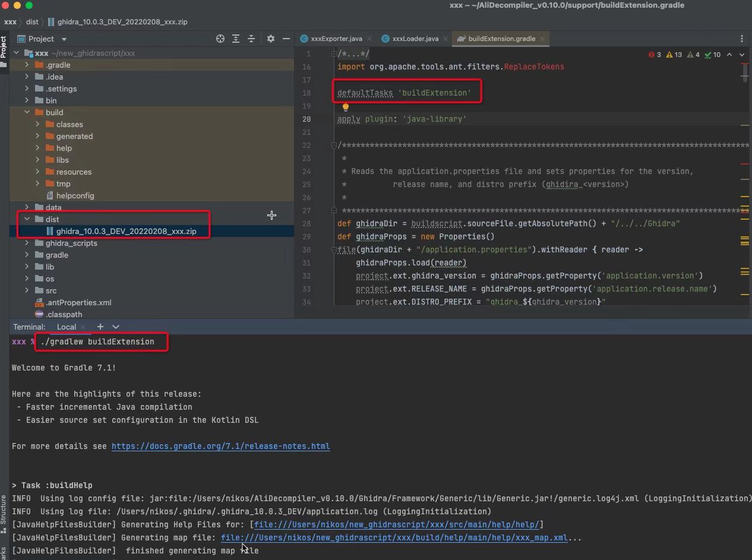Open the editor tabs more-options menu
The image size is (752, 560).
[x=741, y=39]
